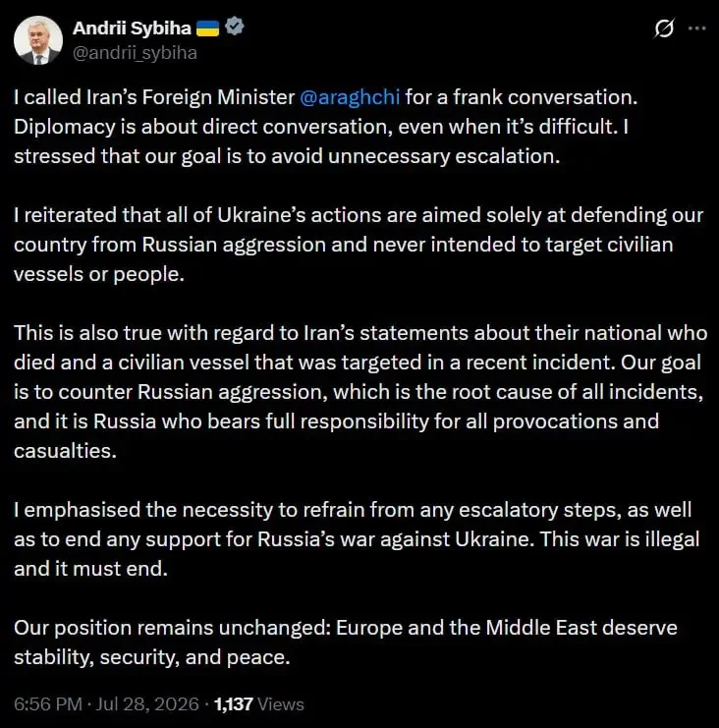Open the @andrii_sybiha handle
The height and width of the screenshot is (728, 719).
pos(136,53)
